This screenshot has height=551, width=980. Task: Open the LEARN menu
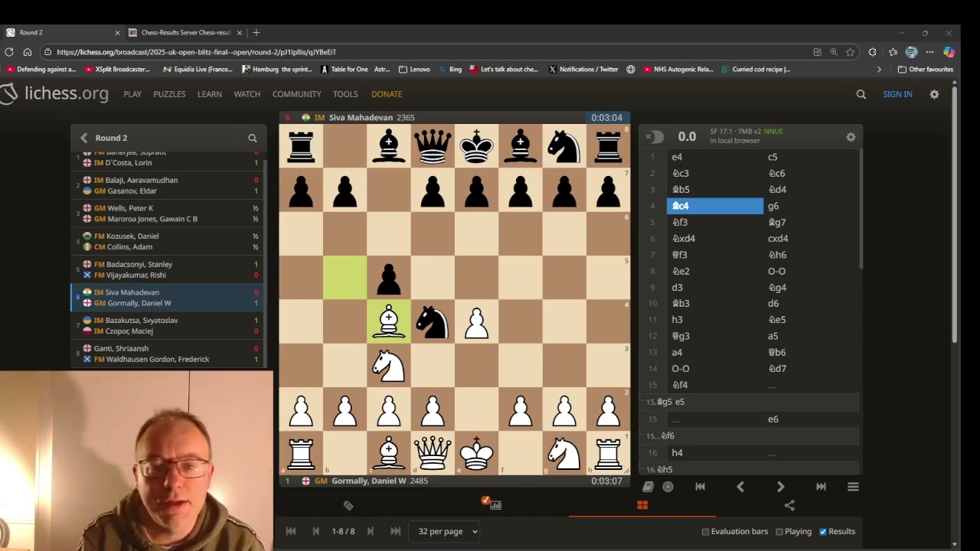pos(210,94)
